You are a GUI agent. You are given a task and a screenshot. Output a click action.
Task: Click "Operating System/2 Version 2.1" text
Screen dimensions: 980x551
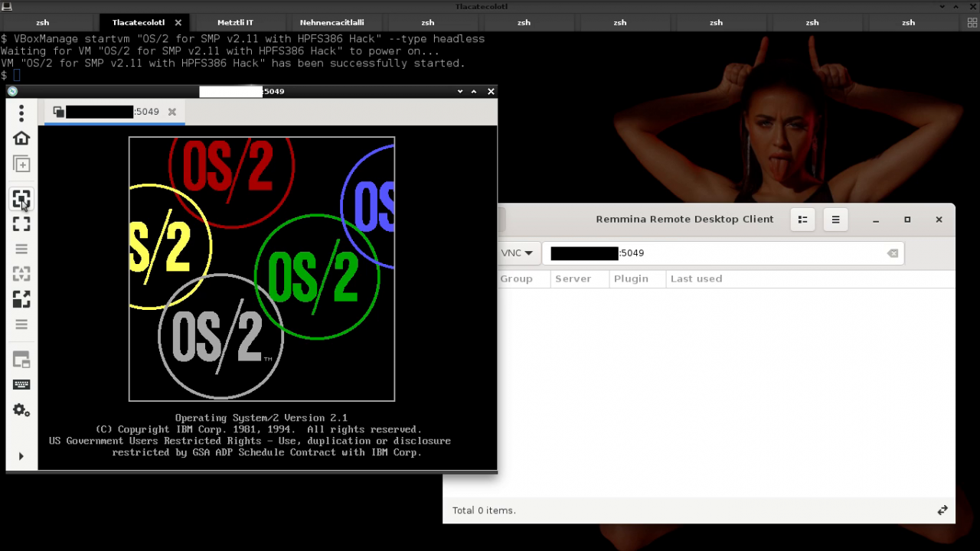point(261,418)
